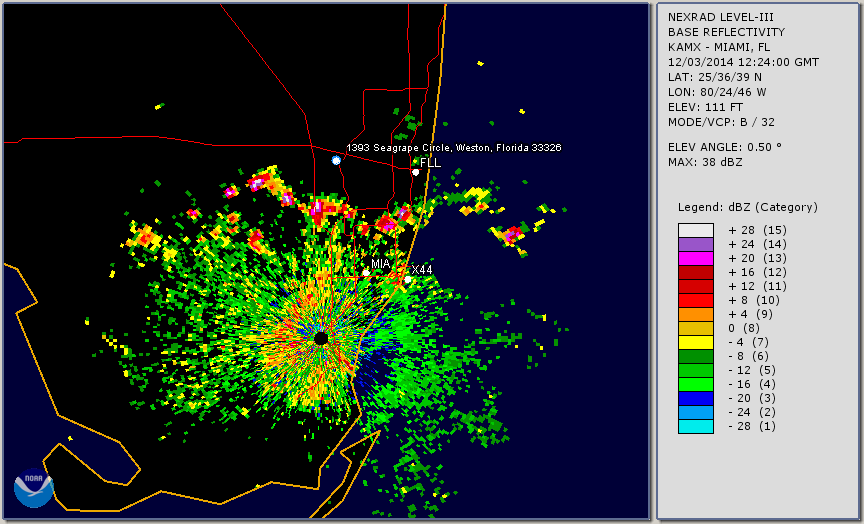
Task: Click the ELEV ANGLE: 0.50 ° text
Action: (x=725, y=147)
